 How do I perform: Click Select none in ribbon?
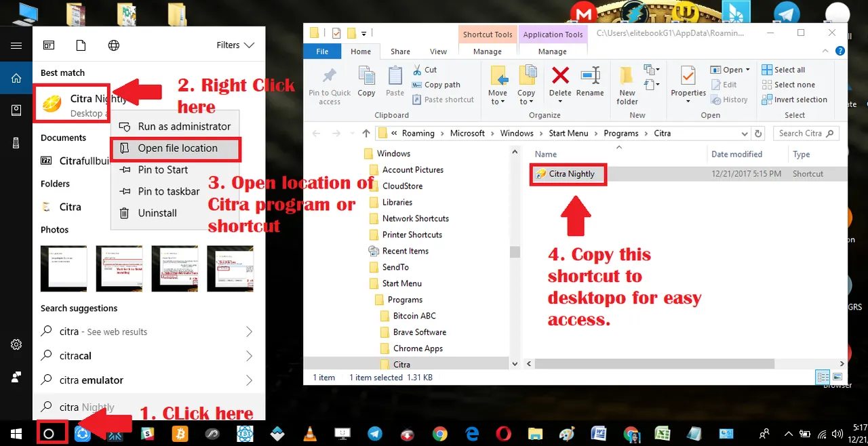click(788, 85)
